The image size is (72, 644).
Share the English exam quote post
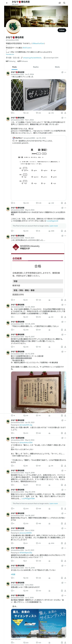tap(65, 203)
